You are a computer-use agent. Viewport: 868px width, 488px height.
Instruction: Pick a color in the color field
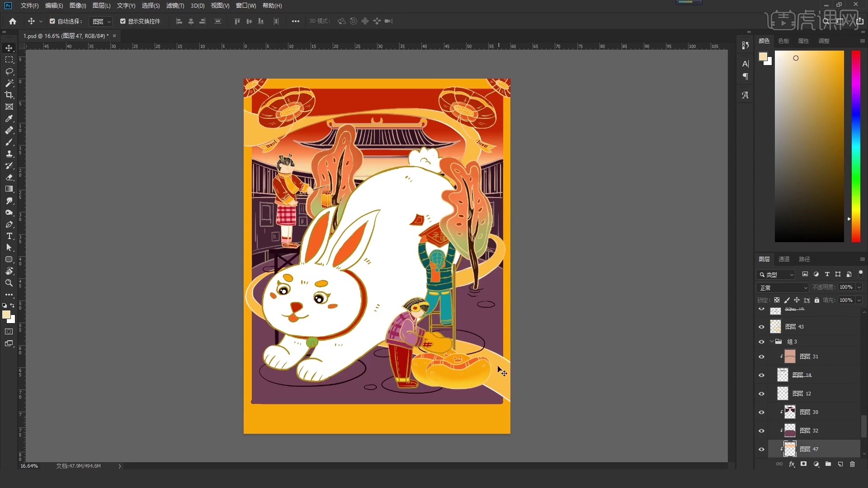(809, 146)
